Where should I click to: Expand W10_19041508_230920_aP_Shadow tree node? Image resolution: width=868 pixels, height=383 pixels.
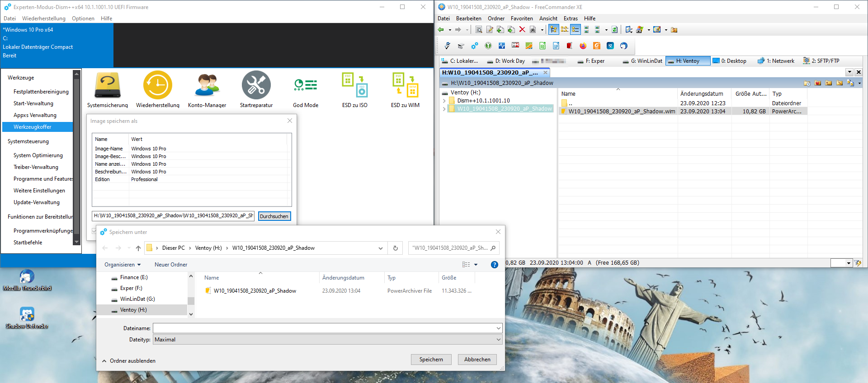(x=444, y=109)
